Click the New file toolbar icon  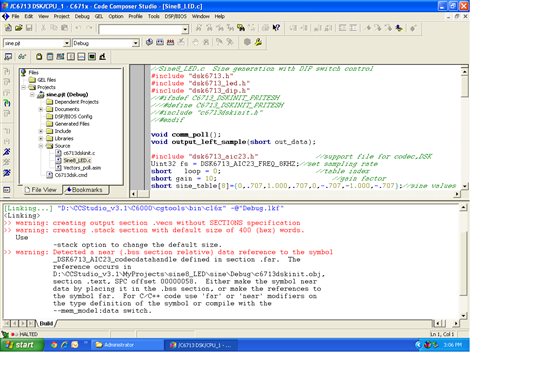(8, 28)
